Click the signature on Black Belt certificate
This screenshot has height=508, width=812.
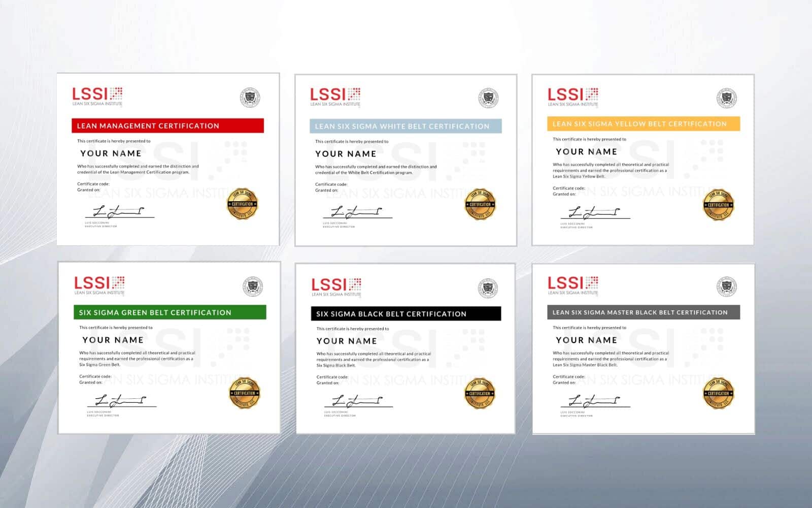pyautogui.click(x=358, y=401)
